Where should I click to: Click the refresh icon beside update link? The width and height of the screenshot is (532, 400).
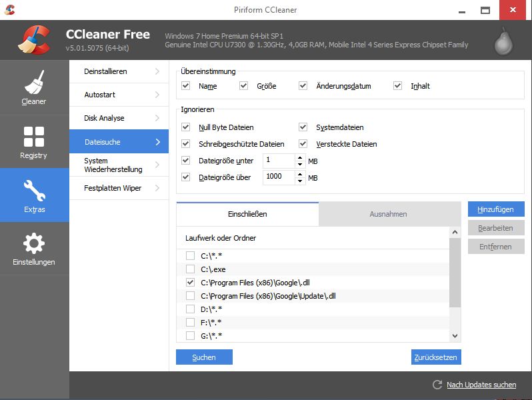(437, 385)
